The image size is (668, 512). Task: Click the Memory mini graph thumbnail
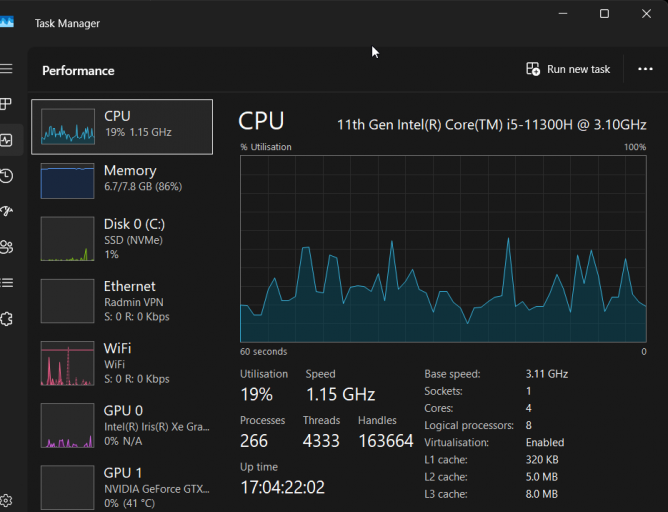coord(68,181)
